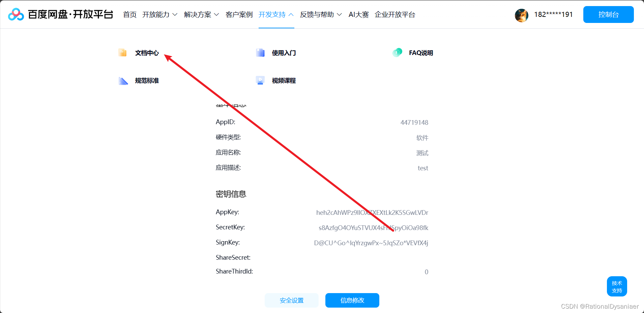The image size is (644, 313).
Task: Open the 视频课程 link
Action: point(284,81)
